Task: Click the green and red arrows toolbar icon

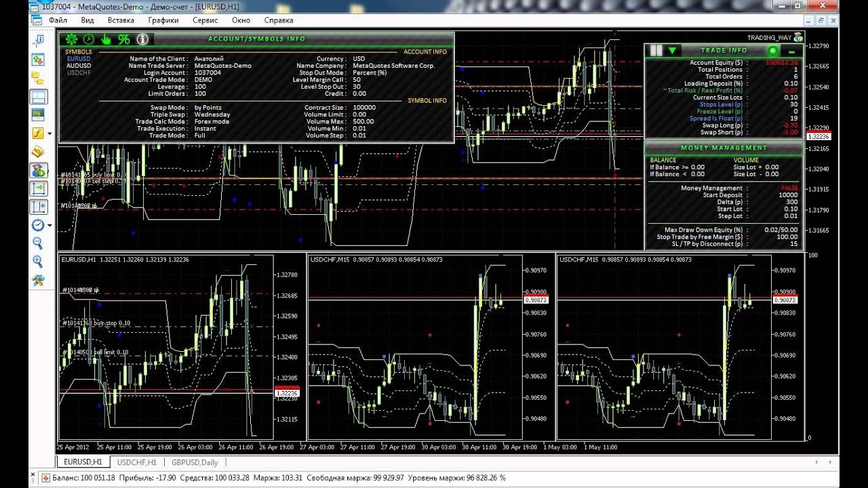Action: click(39, 60)
